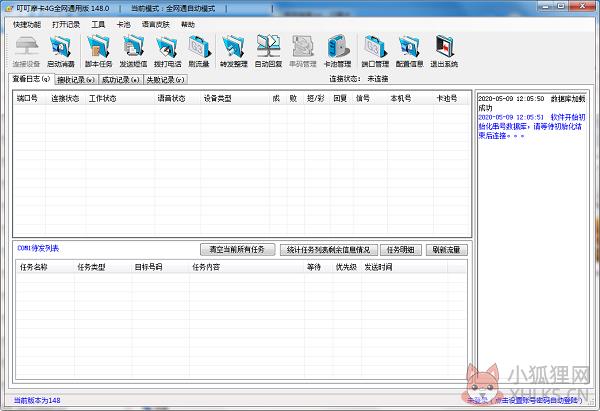Switch to the 查看日志(q) tab
The height and width of the screenshot is (411, 600).
[x=31, y=79]
